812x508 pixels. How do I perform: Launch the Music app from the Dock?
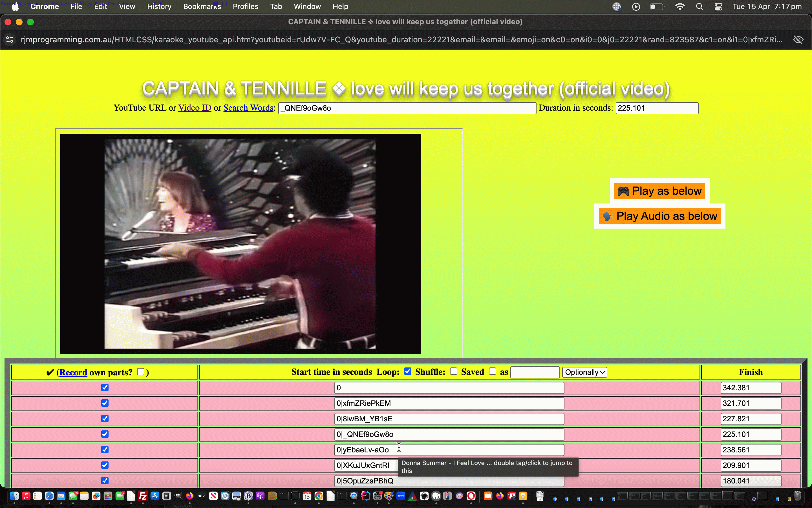click(x=26, y=496)
